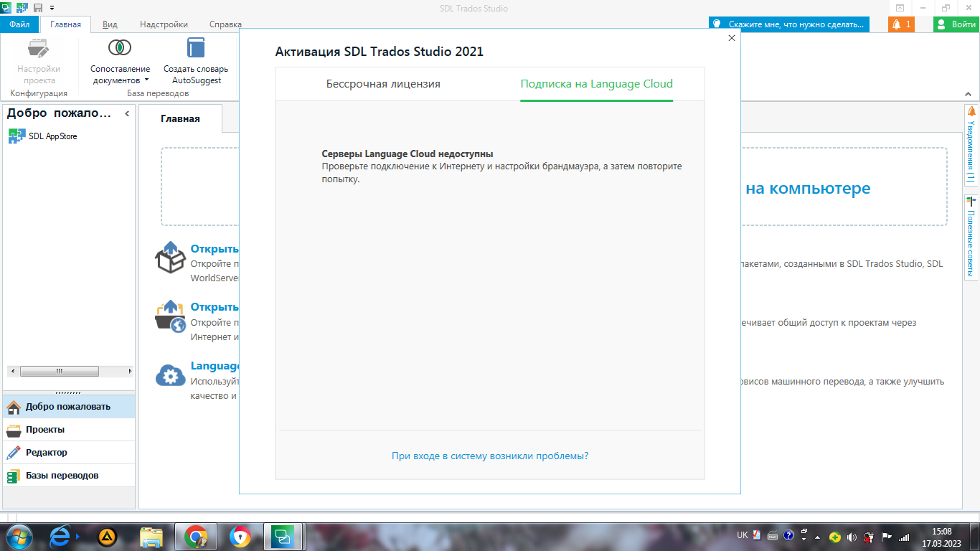This screenshot has height=551, width=980.
Task: Open the Редактор view
Action: (x=68, y=453)
